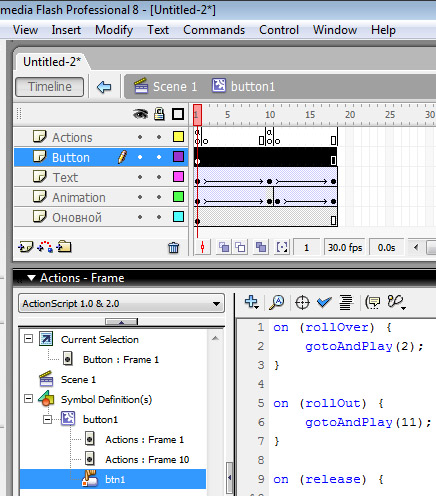Open the Debug options icon
Image resolution: width=436 pixels, height=496 pixels.
click(396, 302)
